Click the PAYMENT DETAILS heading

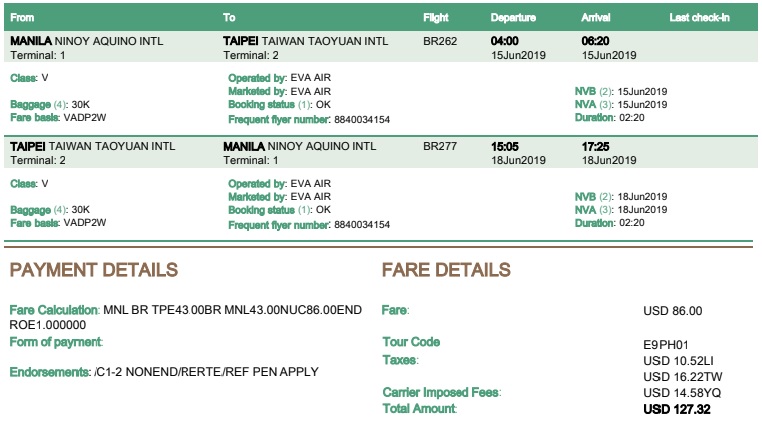tap(94, 270)
